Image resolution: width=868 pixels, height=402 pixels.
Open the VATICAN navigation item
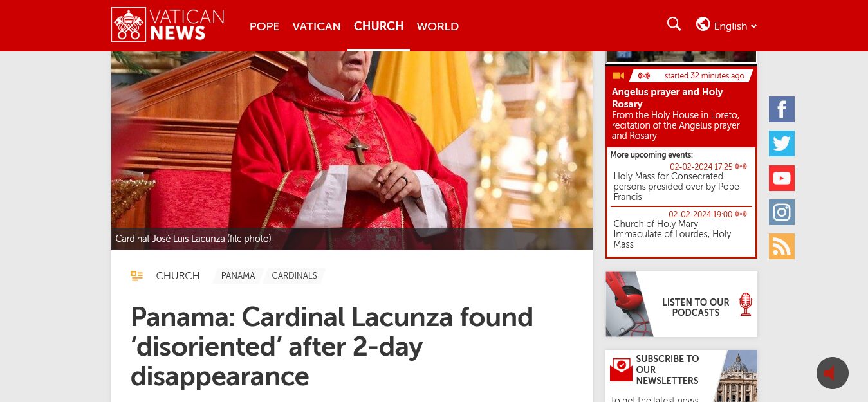[x=317, y=26]
